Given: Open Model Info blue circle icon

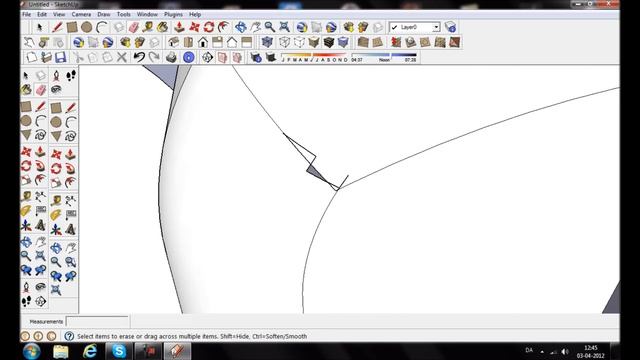Looking at the screenshot, I should pos(188,57).
